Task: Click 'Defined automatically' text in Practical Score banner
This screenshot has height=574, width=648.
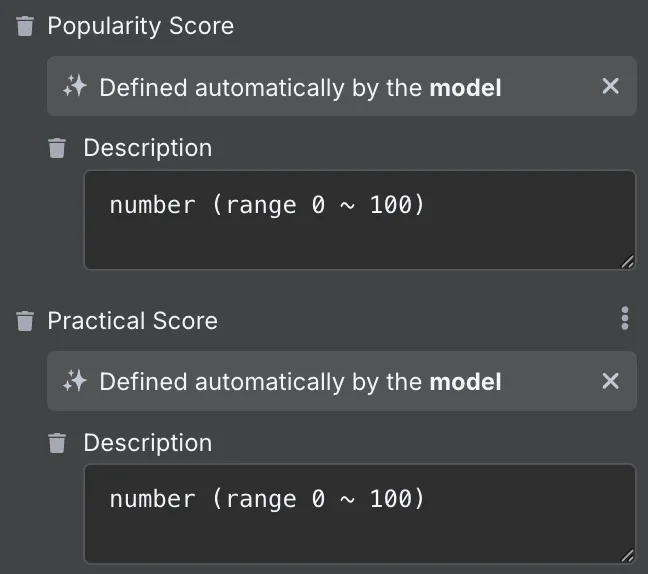Action: coord(222,382)
